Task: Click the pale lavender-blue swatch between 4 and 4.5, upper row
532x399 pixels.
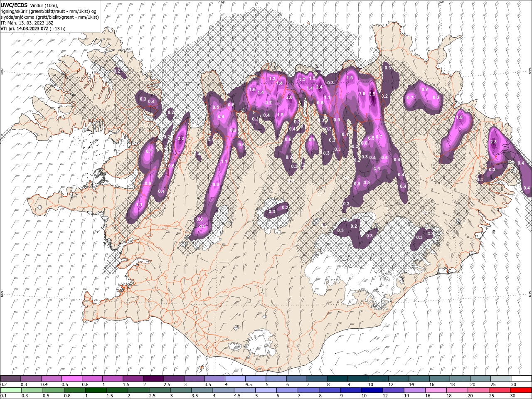Action: click(235, 379)
